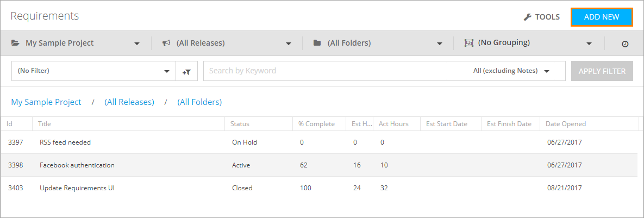This screenshot has height=218, width=644.
Task: Click the clock history icon
Action: click(625, 43)
